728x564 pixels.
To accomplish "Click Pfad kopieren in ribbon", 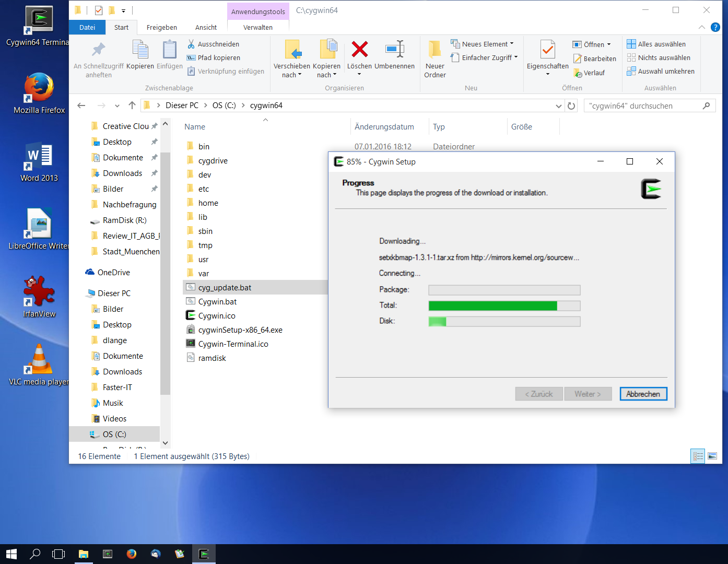I will [214, 57].
